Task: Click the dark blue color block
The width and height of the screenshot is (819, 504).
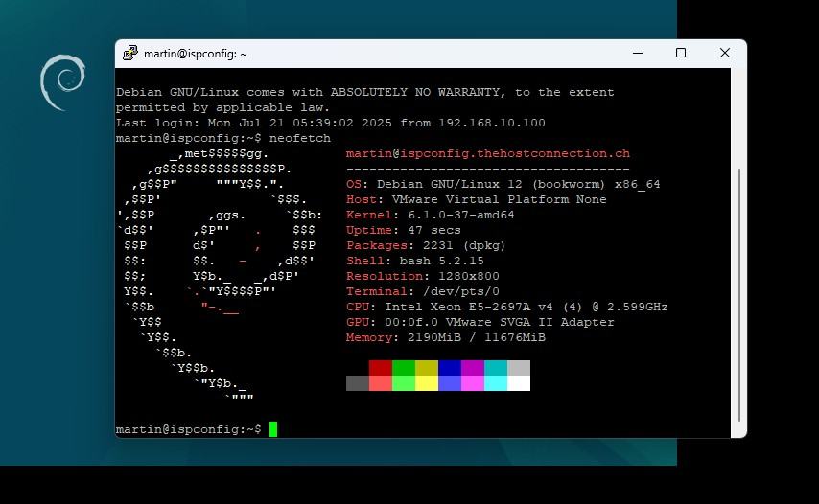Action: [450, 368]
